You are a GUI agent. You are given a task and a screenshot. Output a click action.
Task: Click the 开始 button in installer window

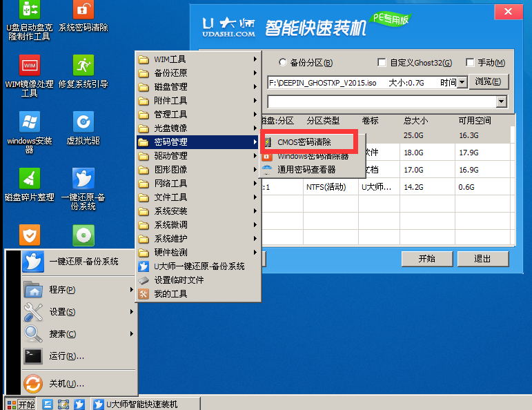click(x=427, y=259)
